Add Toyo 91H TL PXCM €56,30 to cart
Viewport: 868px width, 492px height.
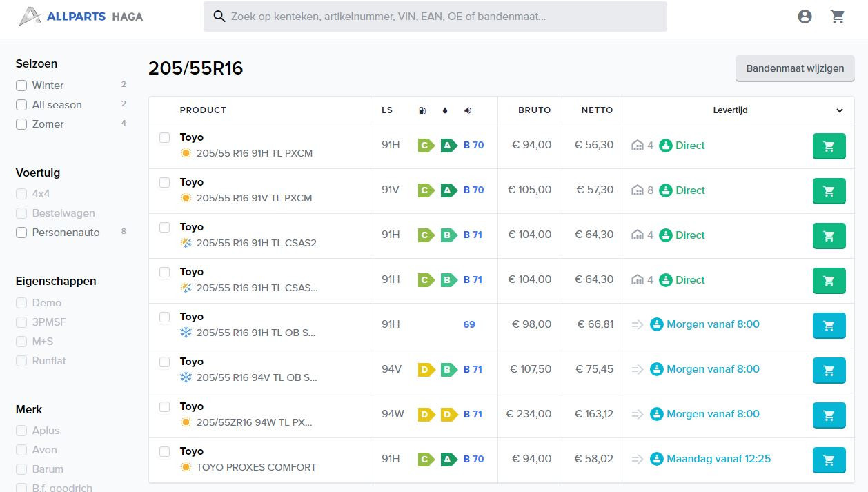tap(829, 146)
